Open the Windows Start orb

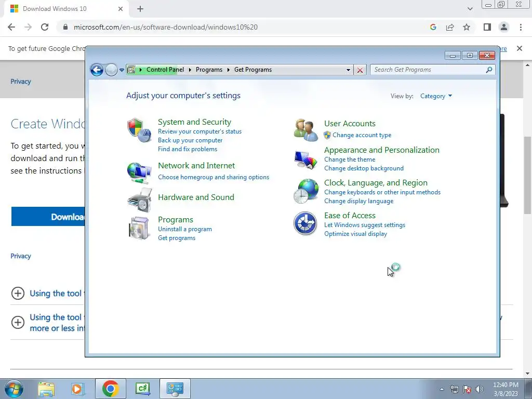[14, 389]
